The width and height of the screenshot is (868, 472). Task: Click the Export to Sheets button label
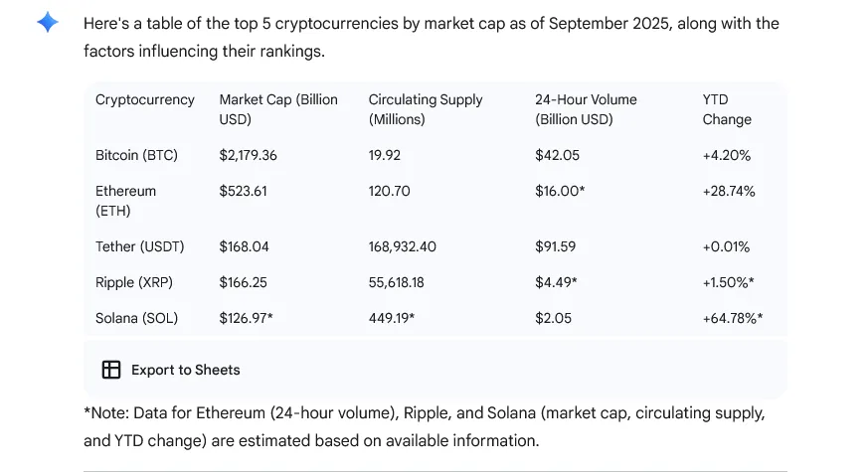[x=186, y=370]
